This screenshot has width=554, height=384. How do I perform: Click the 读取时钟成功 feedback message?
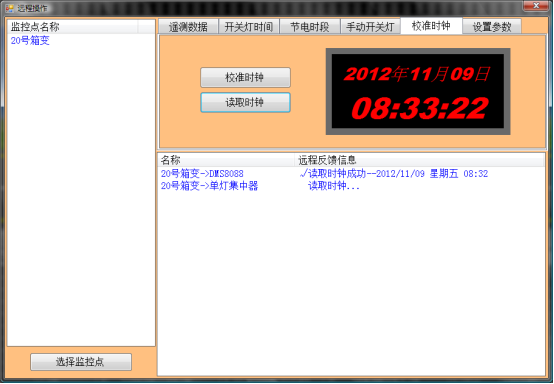394,174
